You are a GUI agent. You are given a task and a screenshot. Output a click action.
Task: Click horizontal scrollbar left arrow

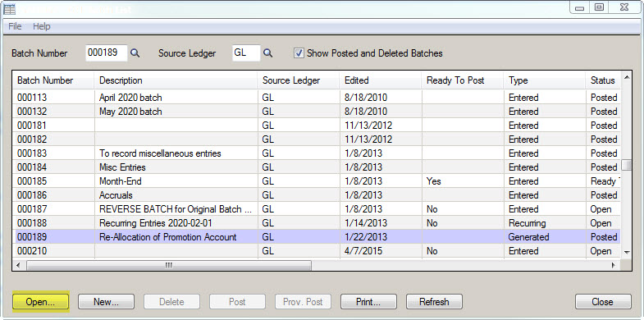[18, 265]
